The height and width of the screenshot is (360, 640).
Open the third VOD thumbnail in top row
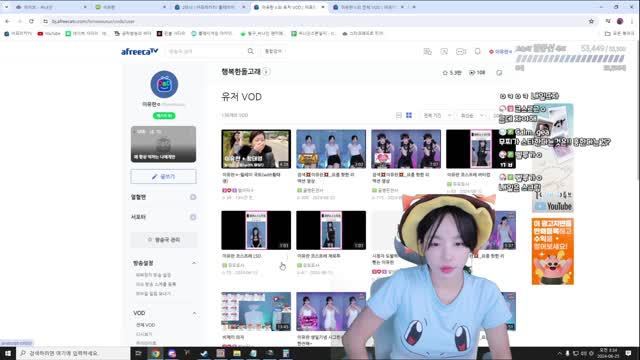point(406,149)
